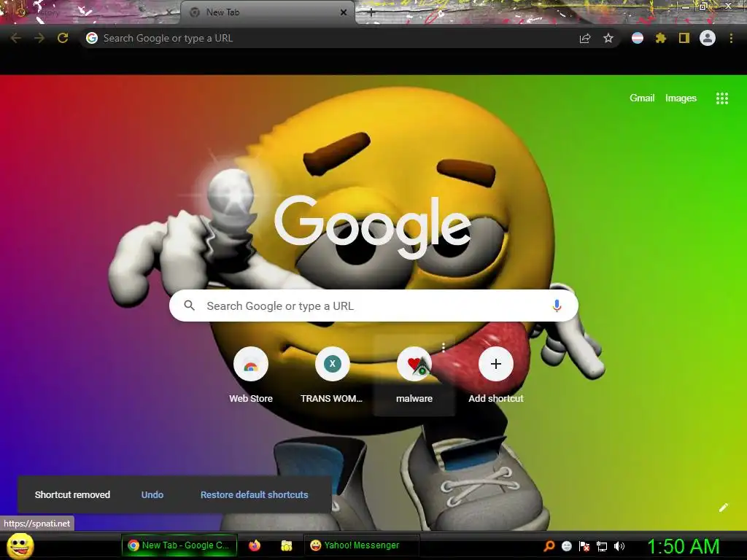Click the orange magnifier tray icon
Viewport: 747px width, 560px height.
click(549, 546)
